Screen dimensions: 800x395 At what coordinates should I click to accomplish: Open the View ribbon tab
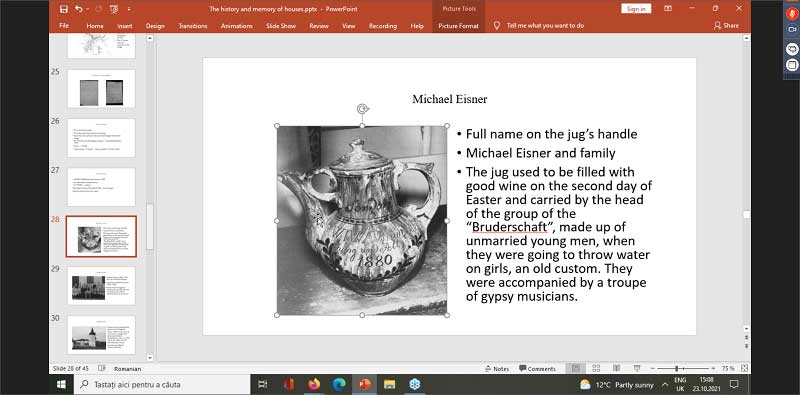348,26
